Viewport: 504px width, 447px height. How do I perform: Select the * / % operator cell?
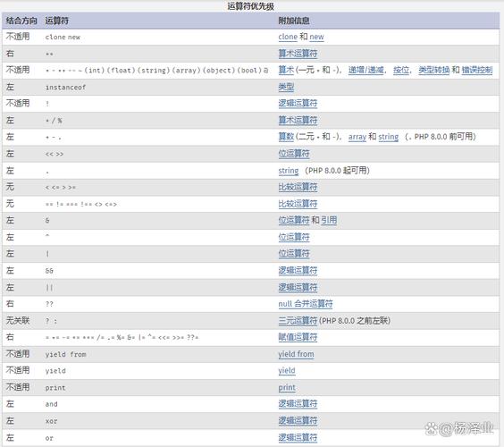point(54,121)
